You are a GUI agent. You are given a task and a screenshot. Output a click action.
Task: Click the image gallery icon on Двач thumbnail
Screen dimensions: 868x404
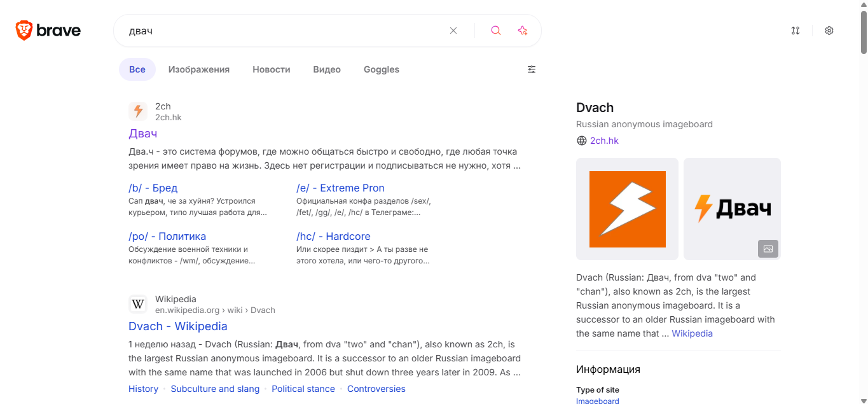pyautogui.click(x=768, y=249)
